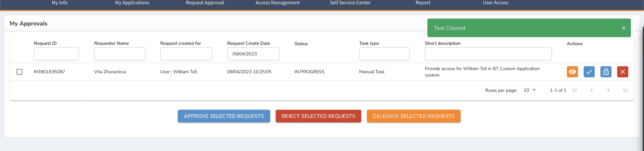The width and height of the screenshot is (644, 151).
Task: Go to the first page of results
Action: tap(575, 90)
